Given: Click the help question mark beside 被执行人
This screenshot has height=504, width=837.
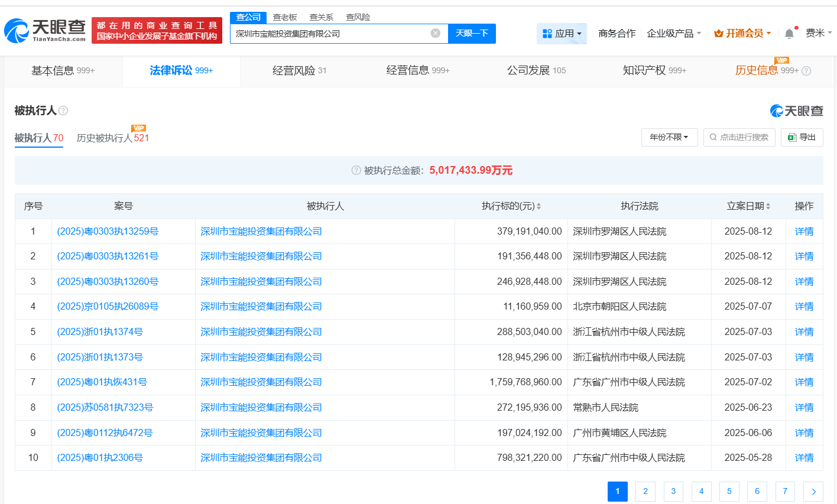Looking at the screenshot, I should (63, 110).
